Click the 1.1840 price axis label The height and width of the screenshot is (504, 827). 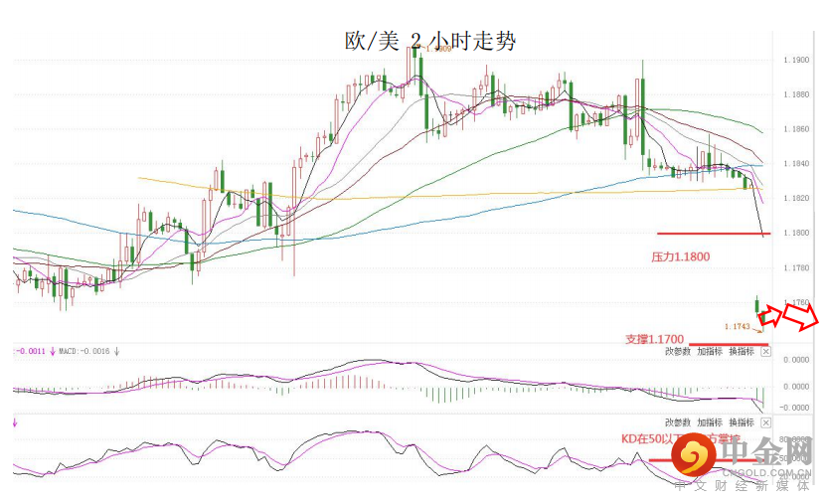[x=796, y=164]
